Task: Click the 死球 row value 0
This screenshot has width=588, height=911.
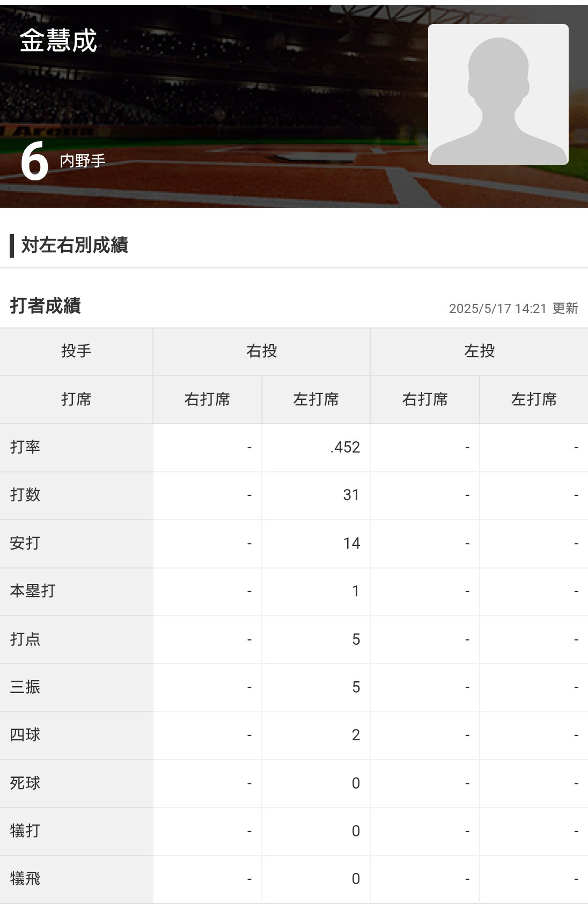Action: pyautogui.click(x=356, y=783)
